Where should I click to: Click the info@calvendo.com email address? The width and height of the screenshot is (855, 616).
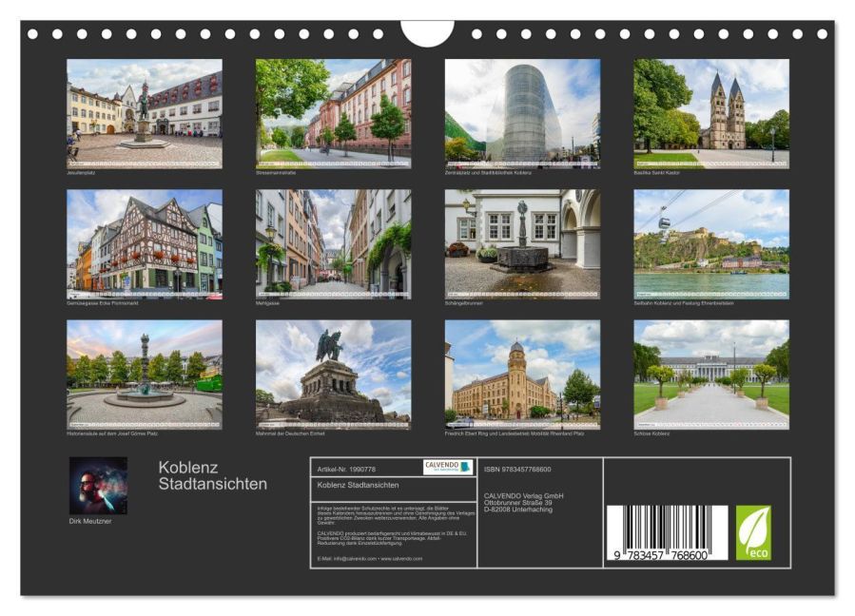pyautogui.click(x=354, y=559)
